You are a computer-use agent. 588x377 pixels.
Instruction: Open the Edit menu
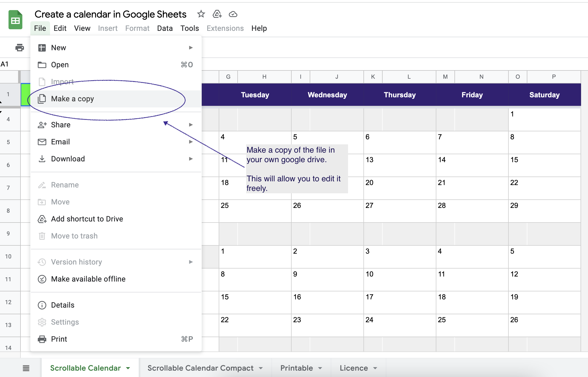click(x=60, y=28)
